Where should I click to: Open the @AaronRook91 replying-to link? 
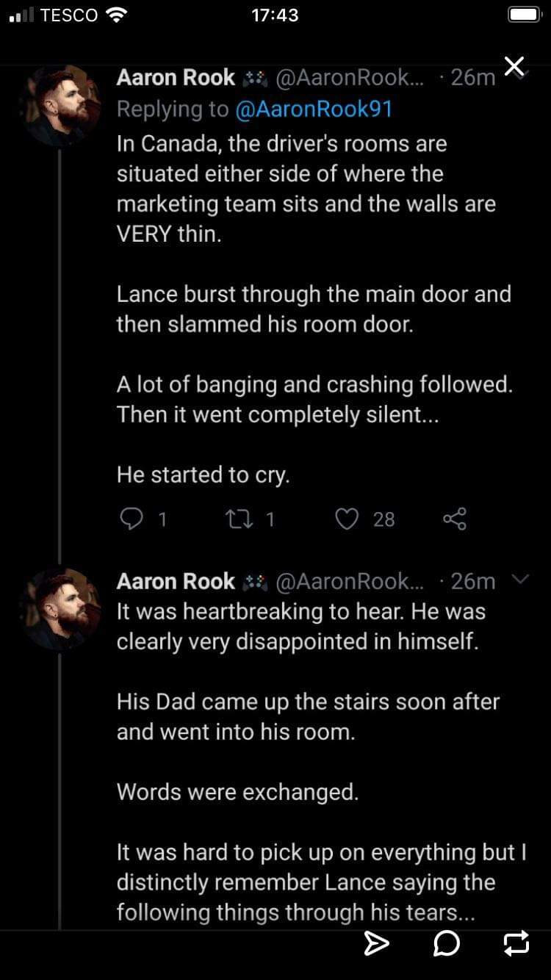click(314, 109)
